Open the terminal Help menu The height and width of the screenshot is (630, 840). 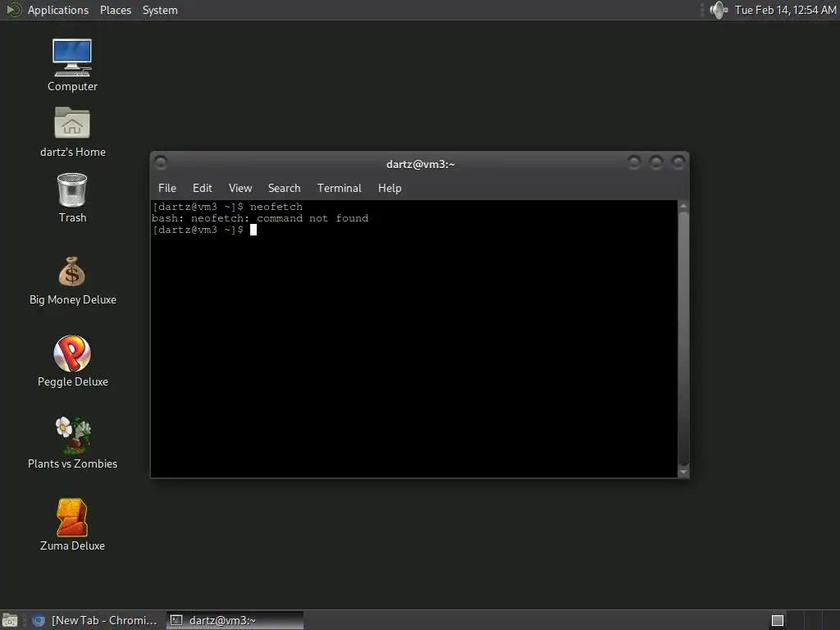[x=390, y=188]
